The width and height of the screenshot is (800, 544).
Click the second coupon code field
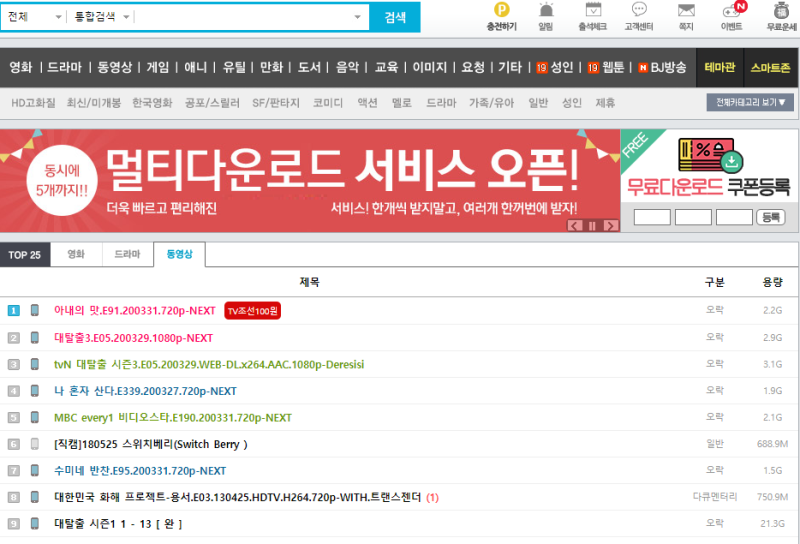pos(693,217)
